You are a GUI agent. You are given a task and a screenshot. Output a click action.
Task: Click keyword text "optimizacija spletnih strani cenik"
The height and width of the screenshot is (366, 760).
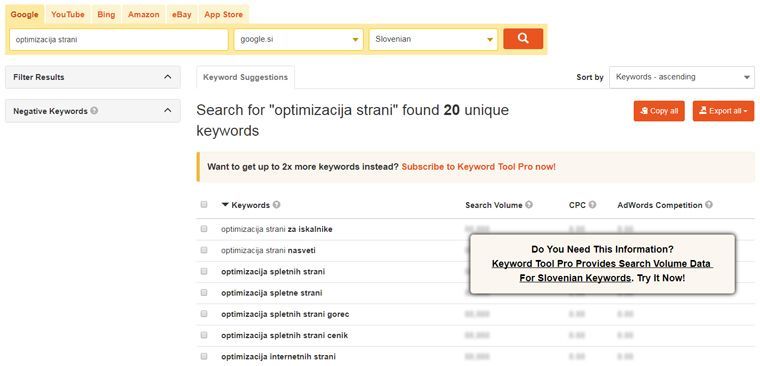point(285,335)
